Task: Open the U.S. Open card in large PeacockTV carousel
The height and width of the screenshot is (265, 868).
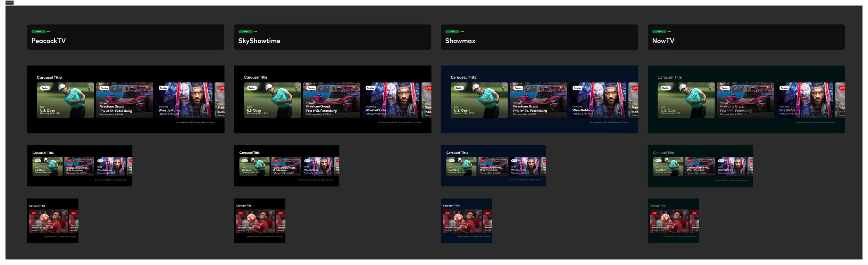Action: tap(65, 100)
